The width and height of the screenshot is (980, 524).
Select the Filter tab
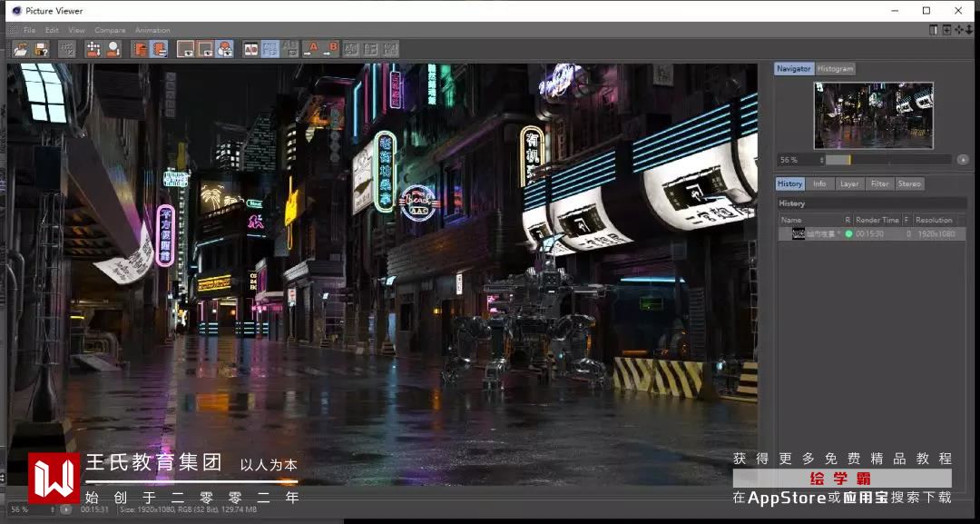879,183
